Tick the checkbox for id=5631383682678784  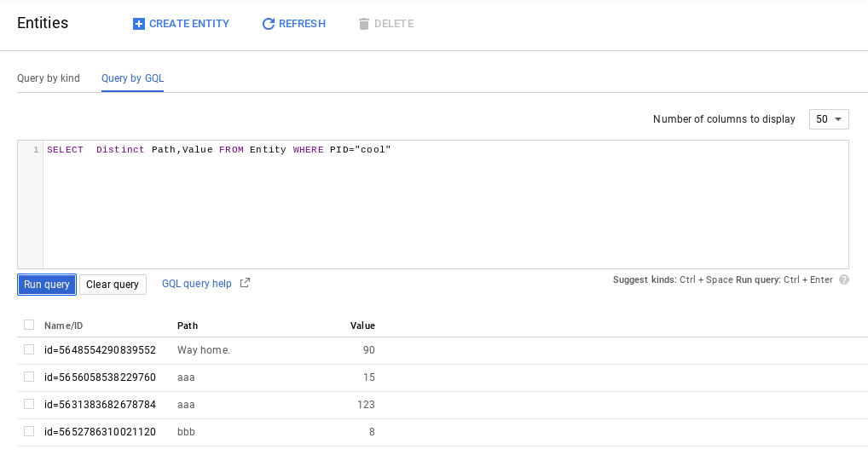pos(29,404)
